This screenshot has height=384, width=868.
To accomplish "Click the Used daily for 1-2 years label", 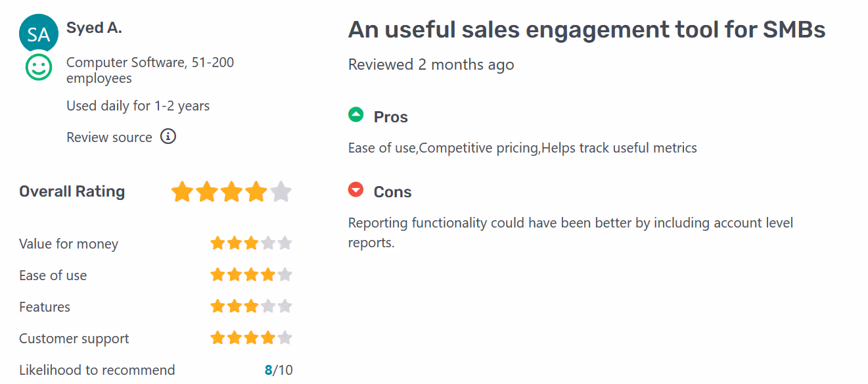I will point(137,105).
